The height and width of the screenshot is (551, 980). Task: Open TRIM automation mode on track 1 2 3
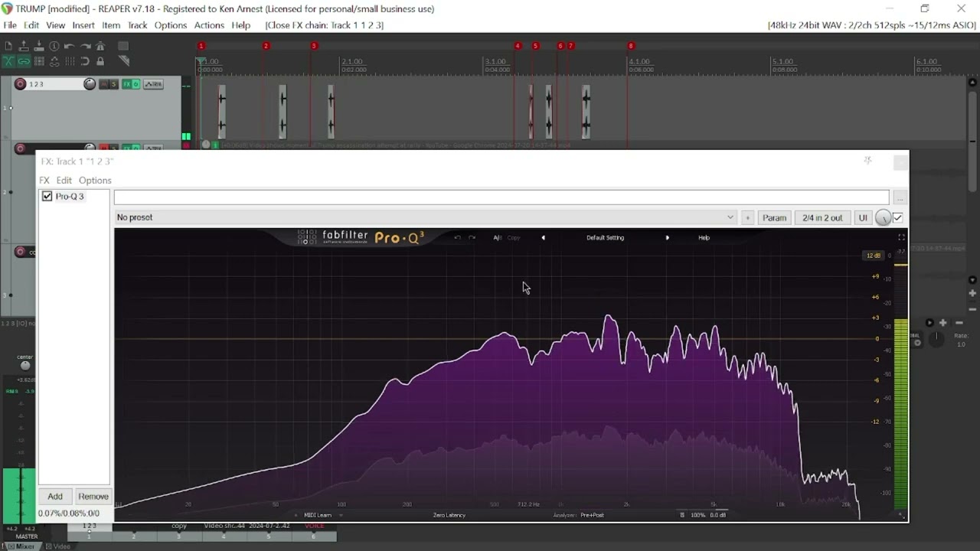pos(153,84)
